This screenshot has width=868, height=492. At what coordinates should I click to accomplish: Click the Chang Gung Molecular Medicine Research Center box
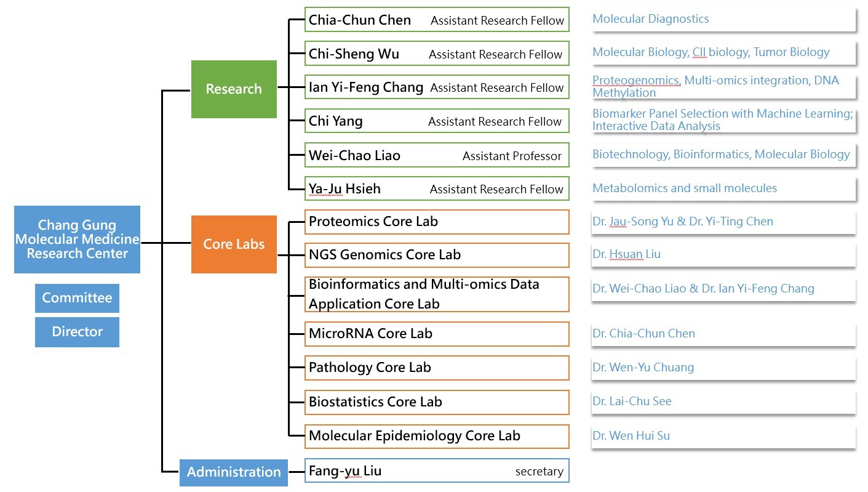tap(77, 239)
